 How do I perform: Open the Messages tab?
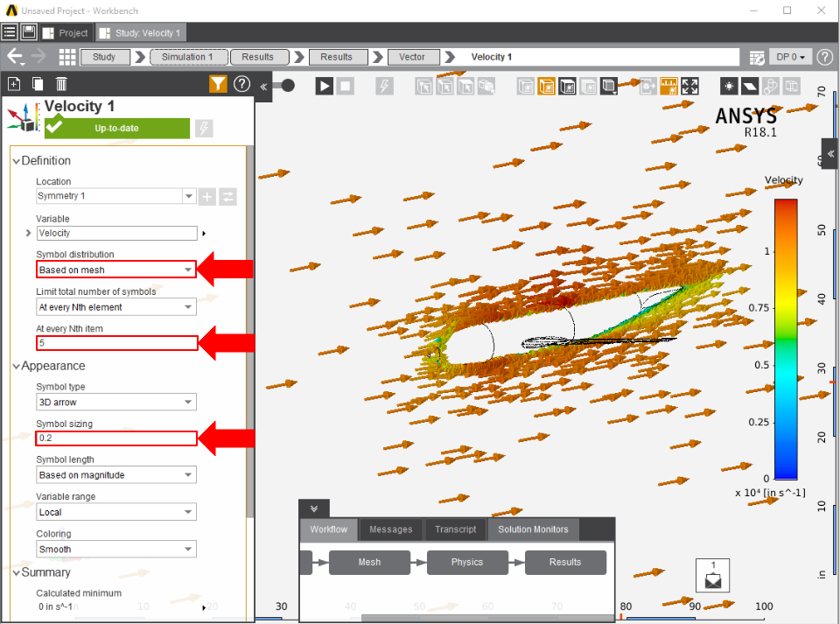click(x=390, y=529)
